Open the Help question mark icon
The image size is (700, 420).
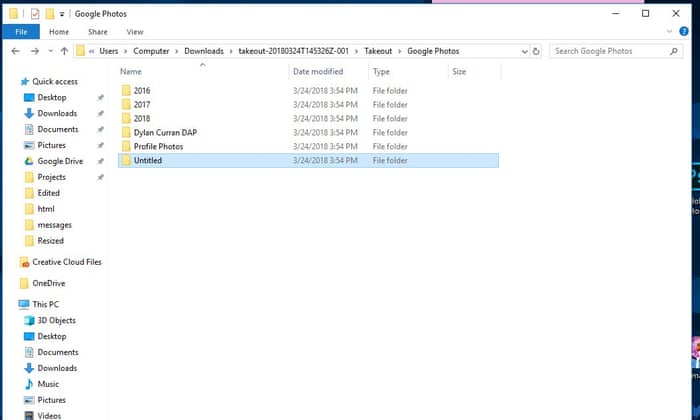pos(684,32)
